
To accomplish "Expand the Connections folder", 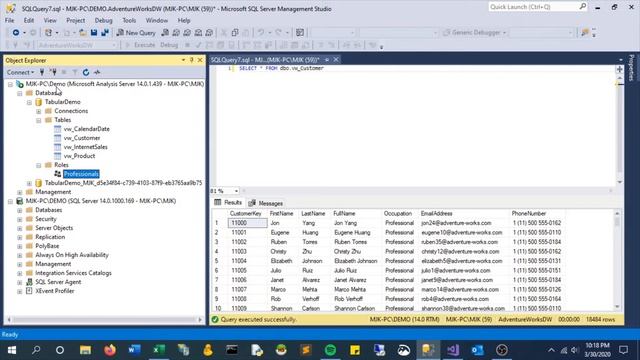I will [38, 111].
